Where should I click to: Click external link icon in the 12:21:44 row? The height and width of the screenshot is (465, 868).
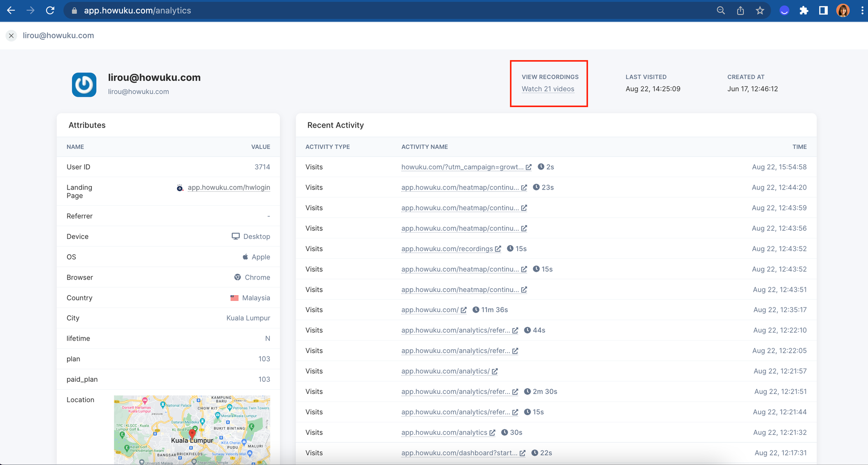[x=515, y=412]
